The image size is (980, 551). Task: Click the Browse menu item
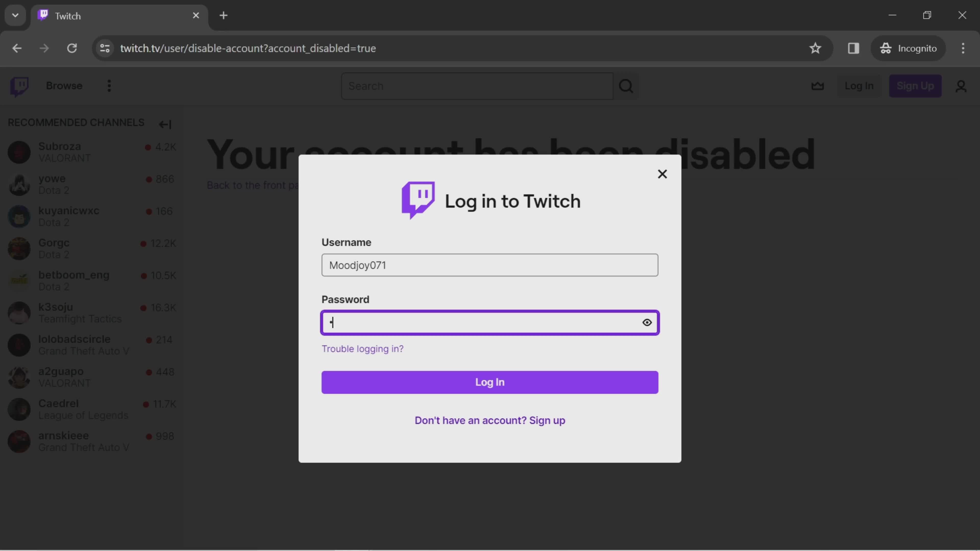click(x=64, y=85)
